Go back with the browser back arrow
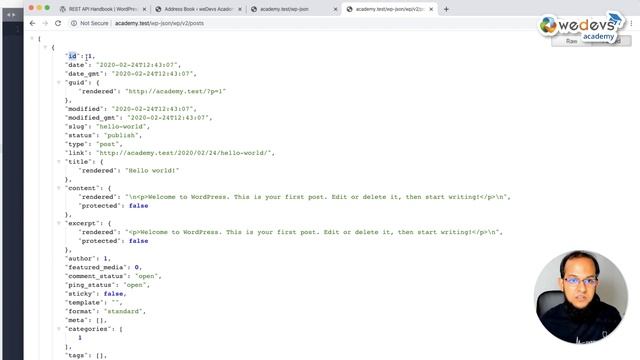This screenshot has width=640, height=360. (x=32, y=23)
